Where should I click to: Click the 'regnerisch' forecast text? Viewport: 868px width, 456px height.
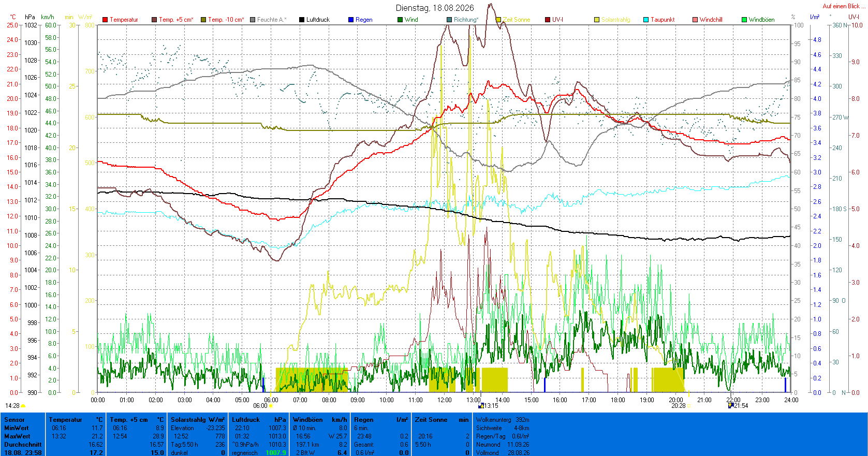click(245, 453)
